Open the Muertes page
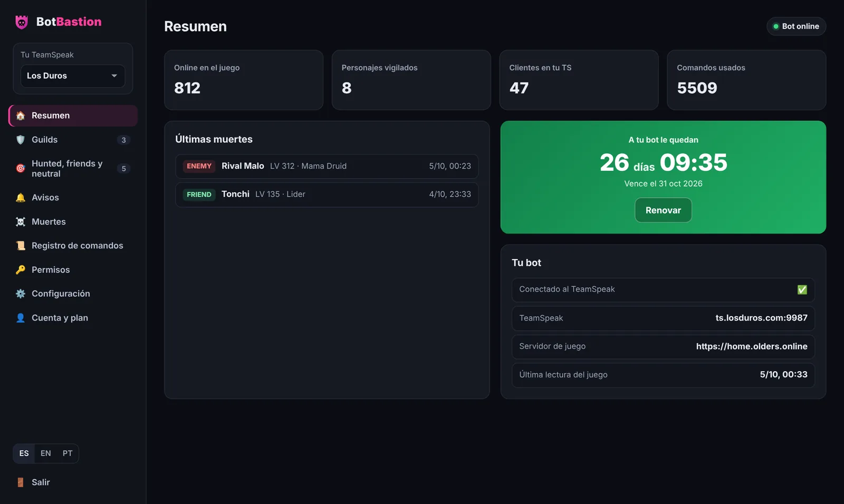The width and height of the screenshot is (844, 504). 73,222
